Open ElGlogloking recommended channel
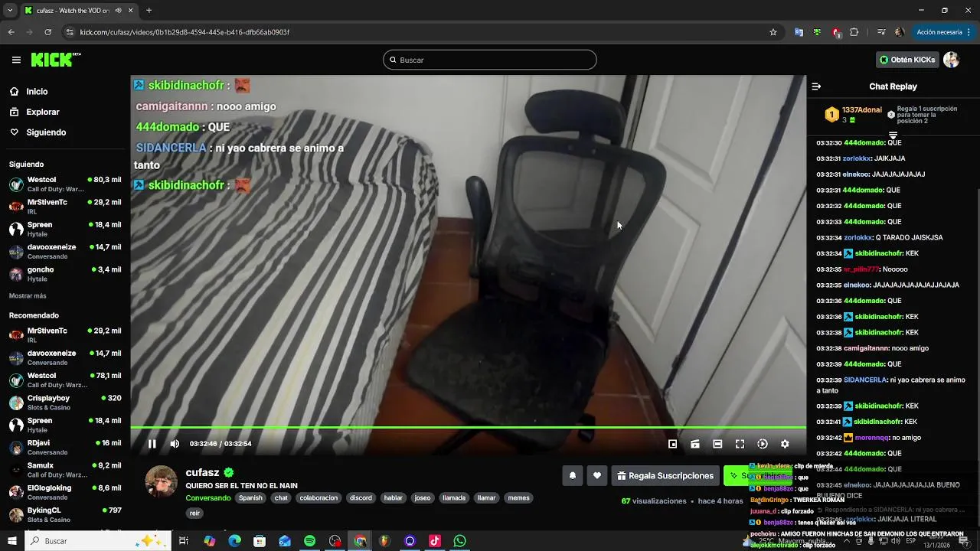 point(65,492)
